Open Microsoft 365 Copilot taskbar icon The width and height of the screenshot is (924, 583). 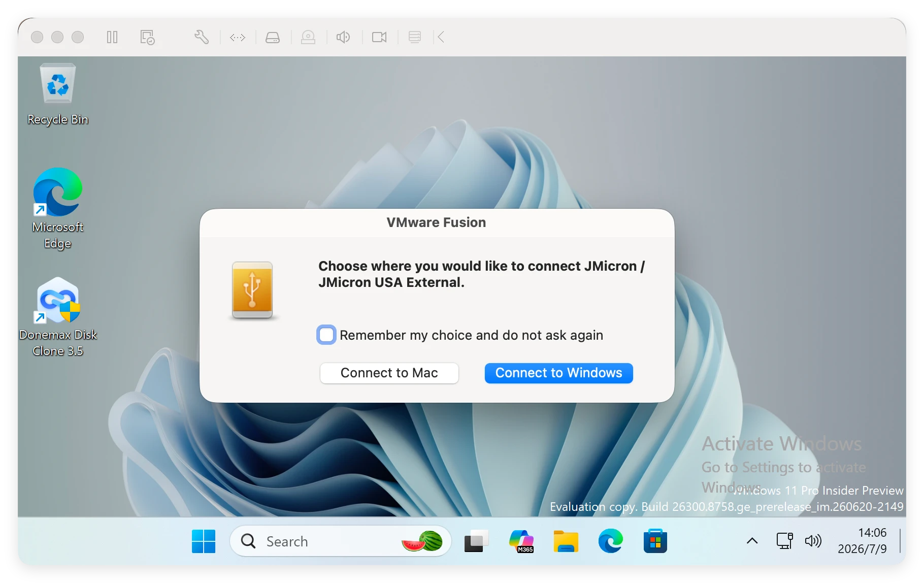pyautogui.click(x=521, y=541)
